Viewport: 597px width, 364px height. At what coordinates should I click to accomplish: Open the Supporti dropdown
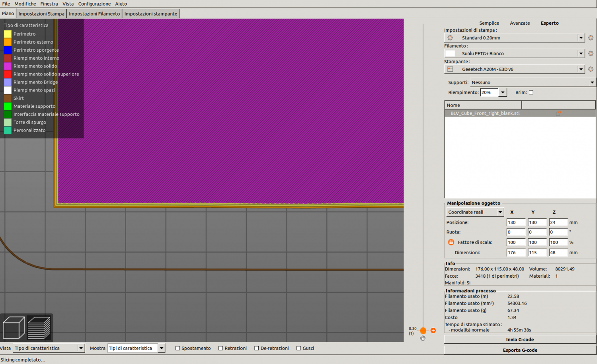pos(533,82)
